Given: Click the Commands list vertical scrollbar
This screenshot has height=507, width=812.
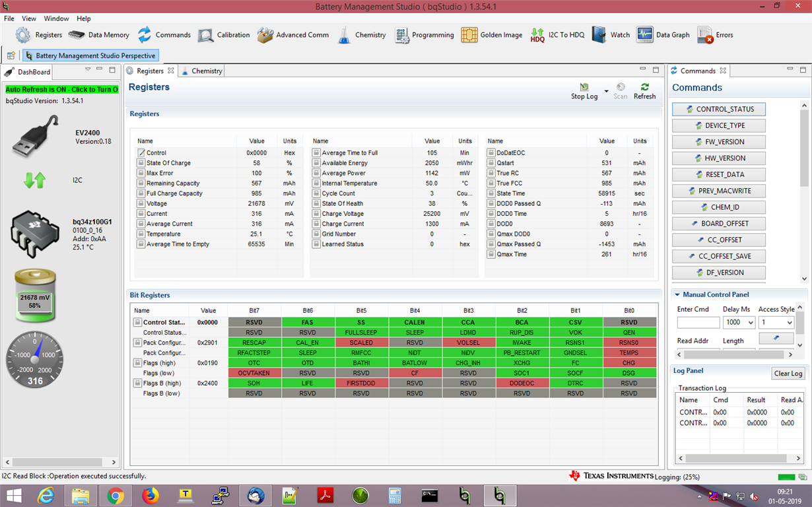Looking at the screenshot, I should (803, 191).
